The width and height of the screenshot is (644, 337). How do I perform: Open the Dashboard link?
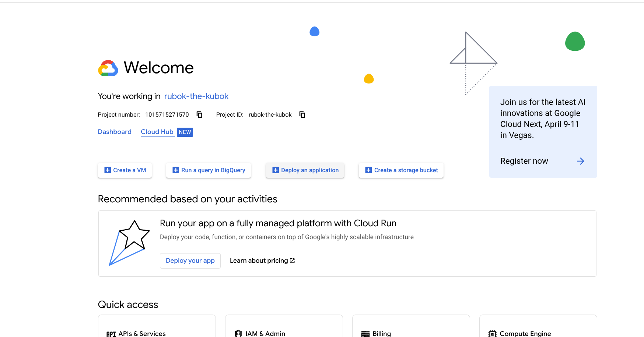[115, 132]
